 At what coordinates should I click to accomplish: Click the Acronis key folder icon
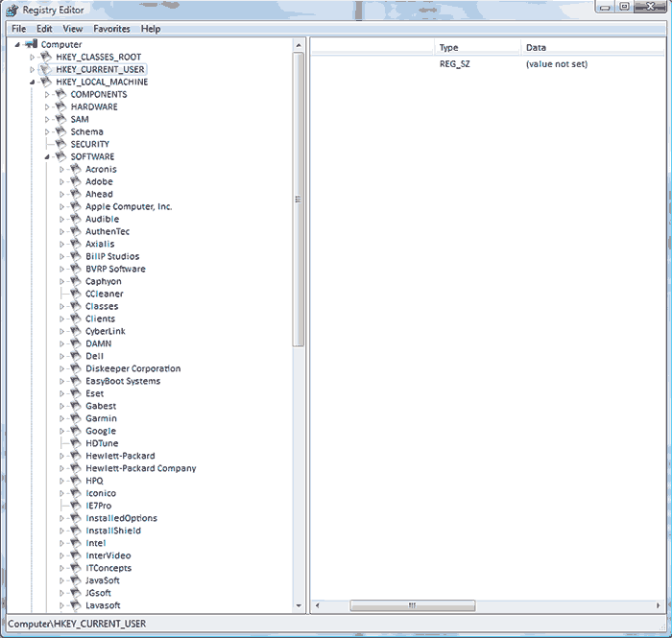(x=76, y=169)
